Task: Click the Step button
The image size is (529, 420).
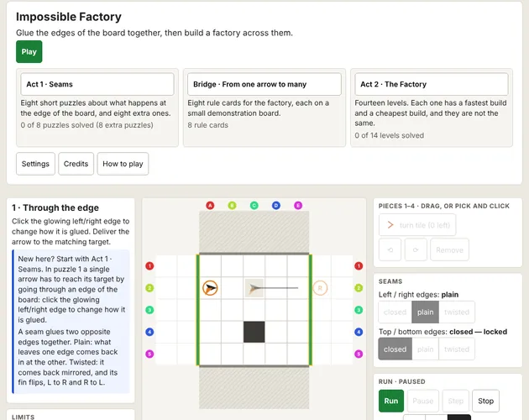Action: point(456,401)
